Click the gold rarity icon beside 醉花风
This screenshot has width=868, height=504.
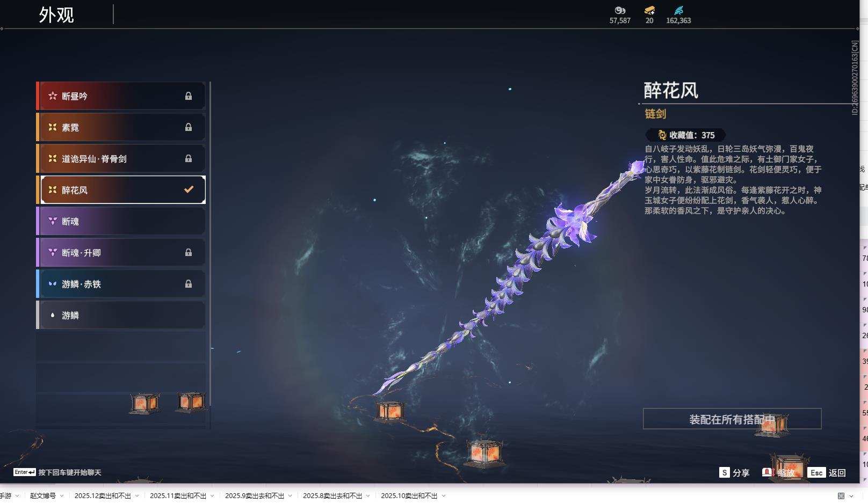click(x=53, y=189)
